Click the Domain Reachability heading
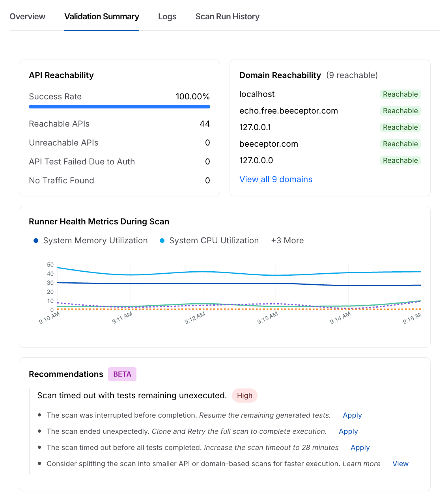This screenshot has height=504, width=448. 280,75
